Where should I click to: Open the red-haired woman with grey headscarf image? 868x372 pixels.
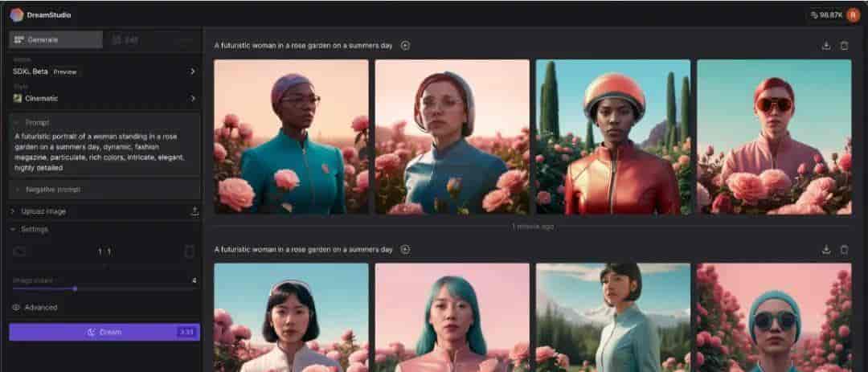click(452, 137)
